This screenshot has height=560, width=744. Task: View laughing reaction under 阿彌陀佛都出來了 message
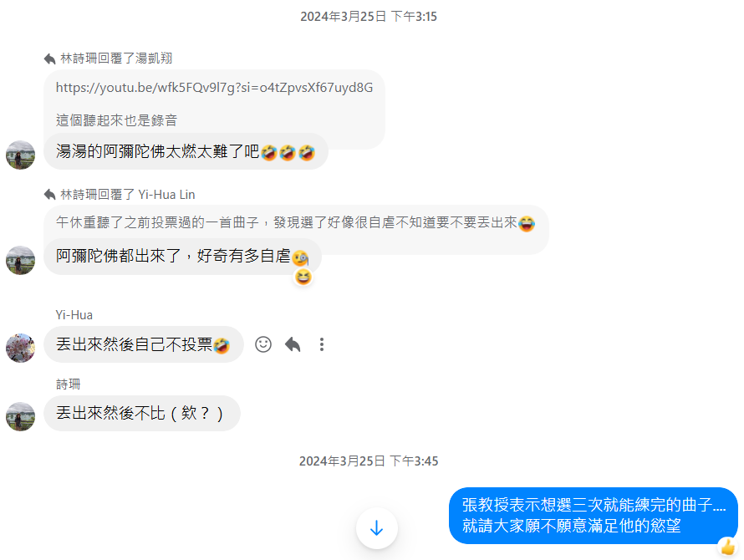click(303, 277)
